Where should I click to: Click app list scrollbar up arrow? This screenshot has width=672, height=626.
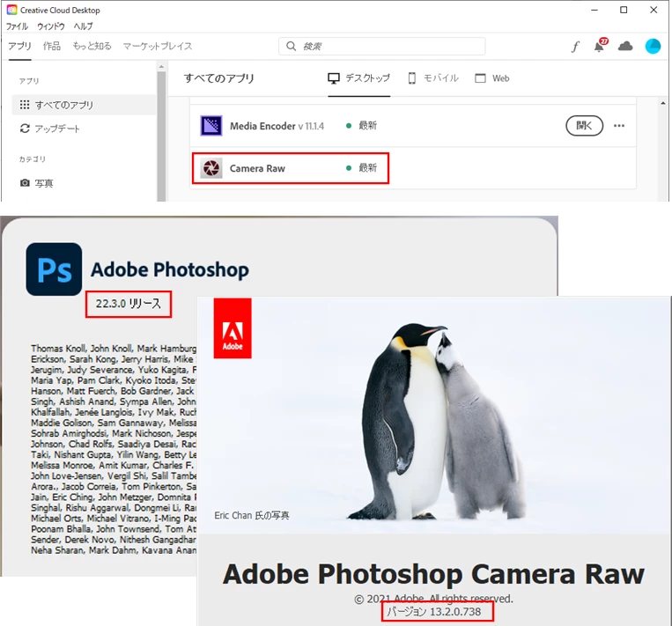click(663, 103)
